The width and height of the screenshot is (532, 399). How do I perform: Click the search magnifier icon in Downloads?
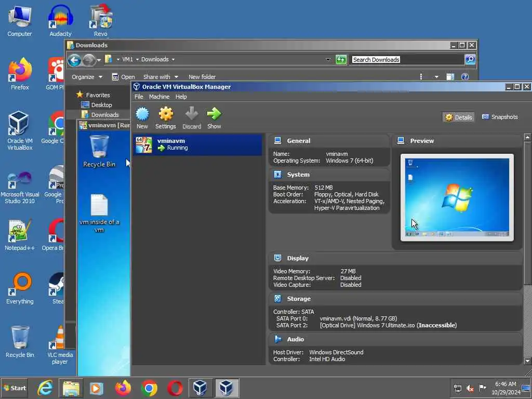point(470,60)
